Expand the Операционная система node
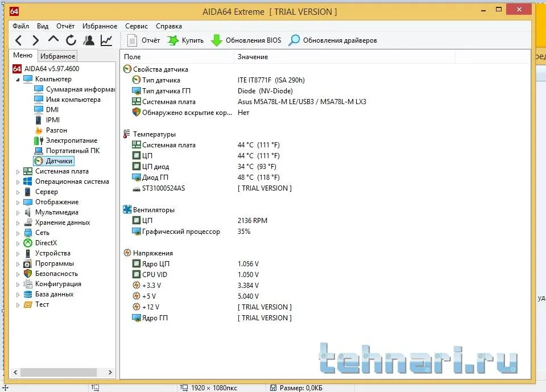The image size is (546, 392). (x=18, y=182)
